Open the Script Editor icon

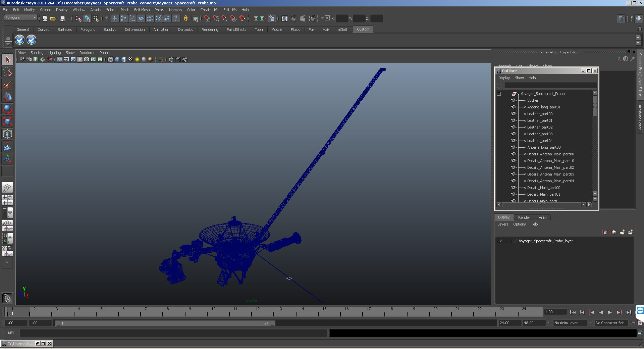[x=640, y=333]
